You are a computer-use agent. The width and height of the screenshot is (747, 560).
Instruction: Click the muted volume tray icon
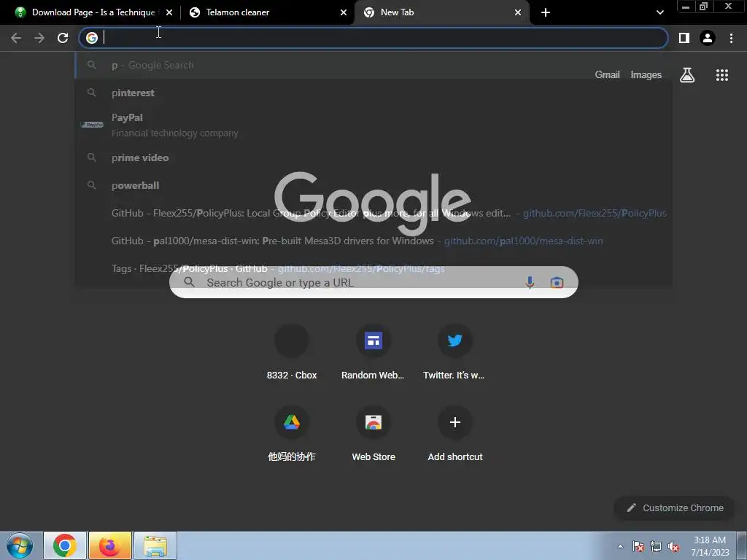click(x=673, y=546)
